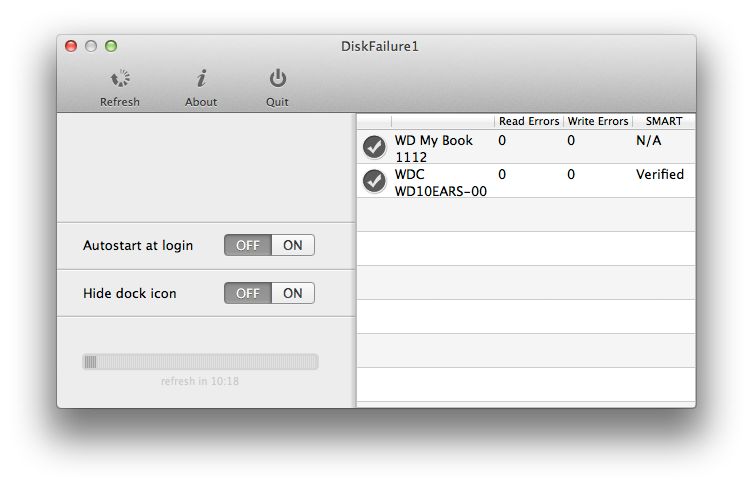Close the DiskFailure1 window
The height and width of the screenshot is (487, 753).
pos(71,46)
